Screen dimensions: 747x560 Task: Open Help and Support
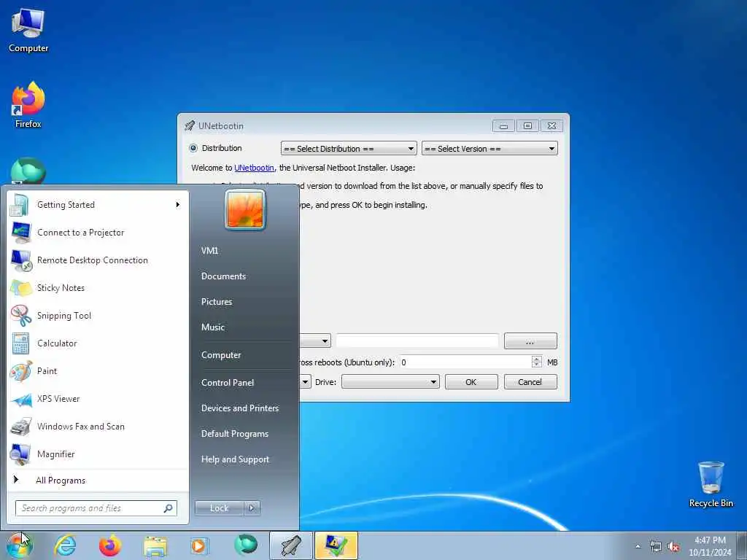[x=236, y=459]
